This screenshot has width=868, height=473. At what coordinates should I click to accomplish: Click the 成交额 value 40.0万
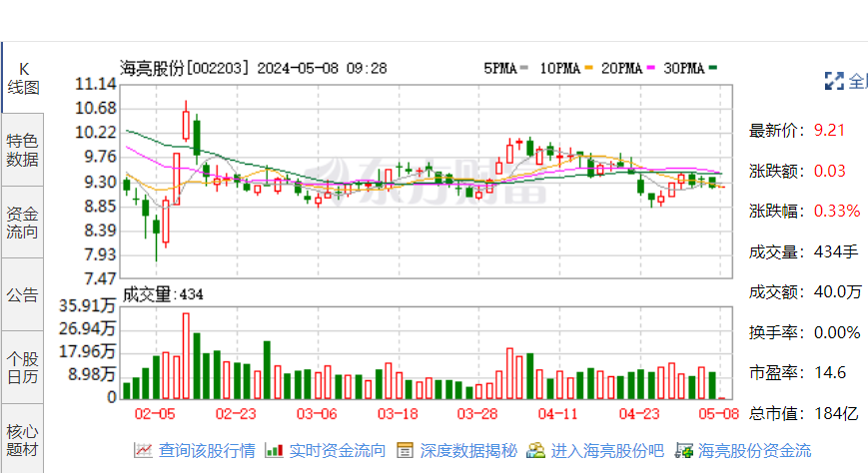(x=838, y=291)
